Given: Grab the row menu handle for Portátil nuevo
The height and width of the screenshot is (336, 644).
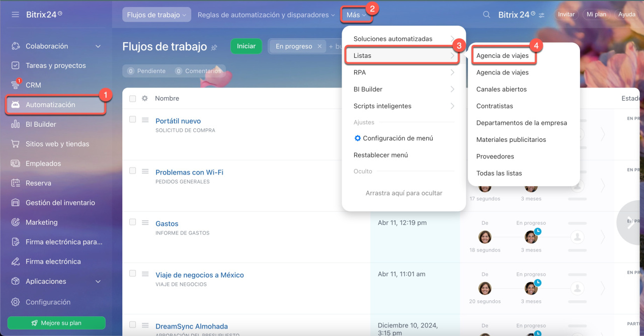Looking at the screenshot, I should [x=145, y=120].
